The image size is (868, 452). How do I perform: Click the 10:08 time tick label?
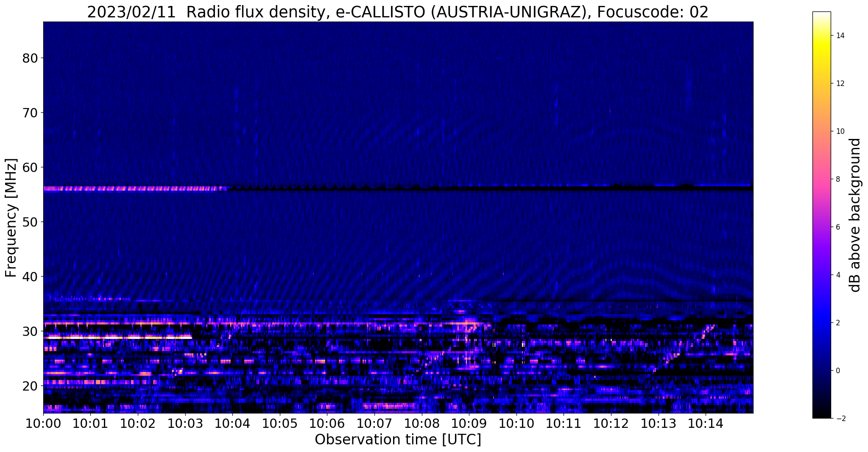(x=421, y=424)
